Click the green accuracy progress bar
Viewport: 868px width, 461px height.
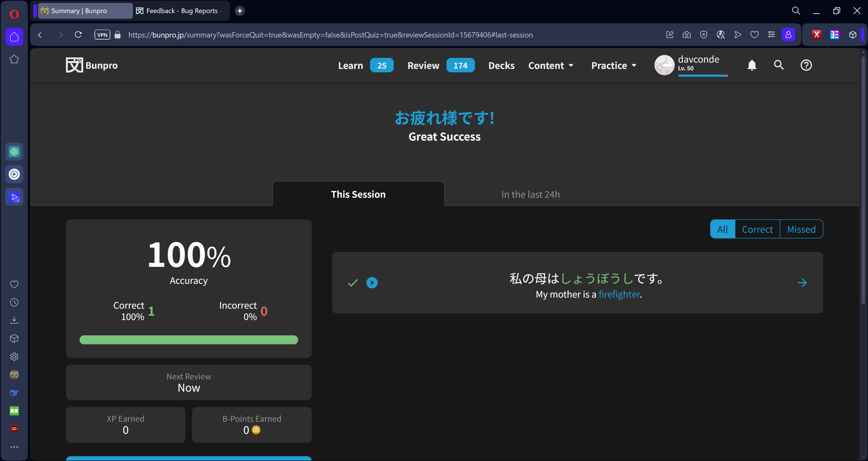point(189,340)
